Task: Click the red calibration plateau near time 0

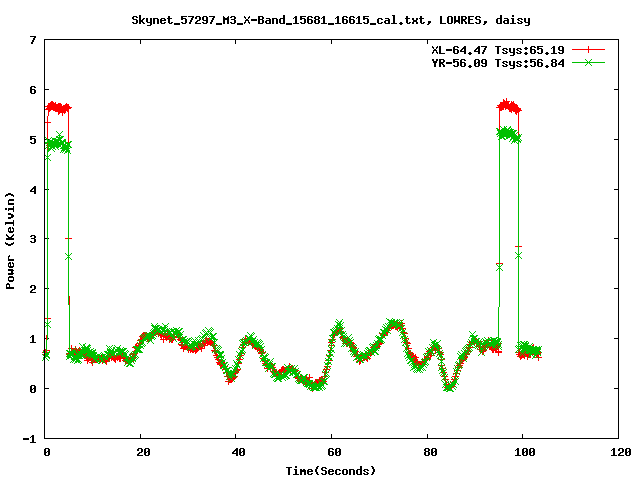Action: coord(58,108)
